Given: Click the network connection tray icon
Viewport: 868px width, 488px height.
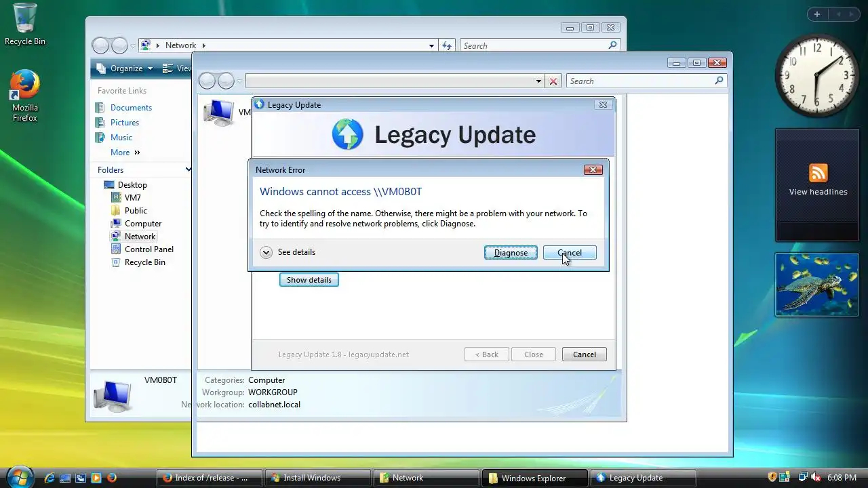Looking at the screenshot, I should [x=803, y=477].
